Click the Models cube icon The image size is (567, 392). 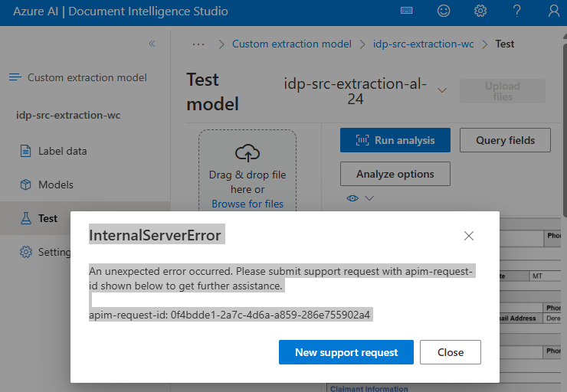click(x=25, y=185)
